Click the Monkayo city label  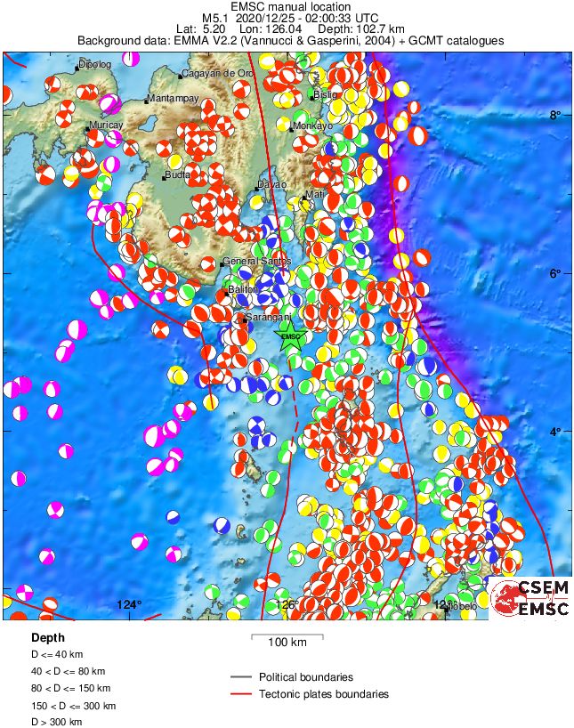tap(313, 125)
